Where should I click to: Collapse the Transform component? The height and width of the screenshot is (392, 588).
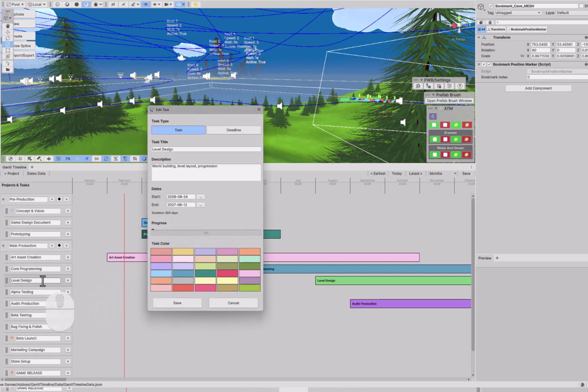point(479,37)
